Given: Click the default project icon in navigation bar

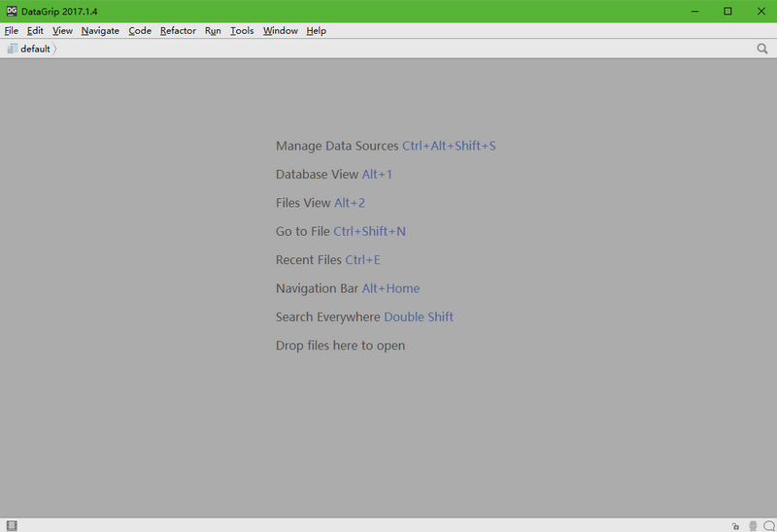Looking at the screenshot, I should point(13,49).
